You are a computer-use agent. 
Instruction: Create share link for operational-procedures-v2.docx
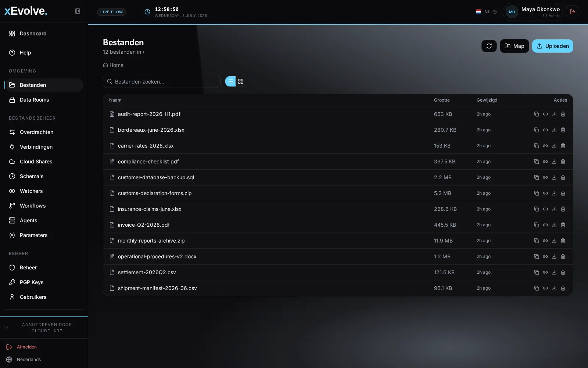coord(545,256)
